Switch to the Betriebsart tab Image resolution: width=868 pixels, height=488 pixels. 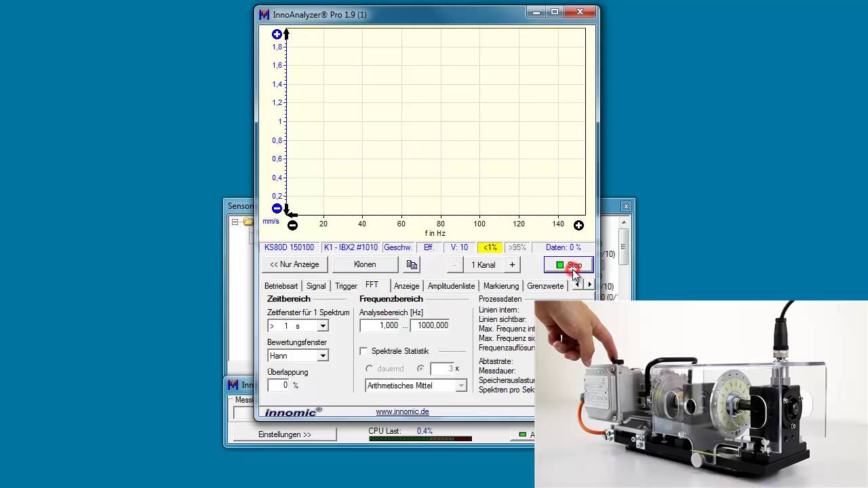tap(281, 286)
